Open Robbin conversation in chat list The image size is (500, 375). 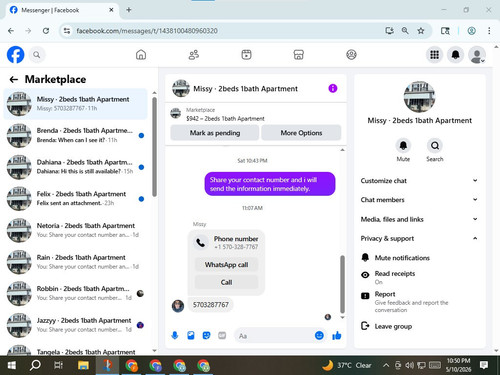[75, 293]
